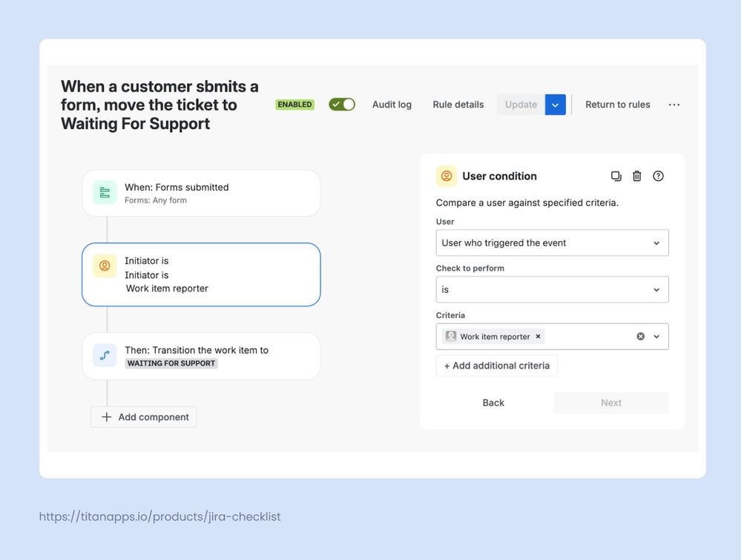Screen dimensions: 741x560
Task: Open the Update button's dropdown arrow
Action: tap(555, 104)
